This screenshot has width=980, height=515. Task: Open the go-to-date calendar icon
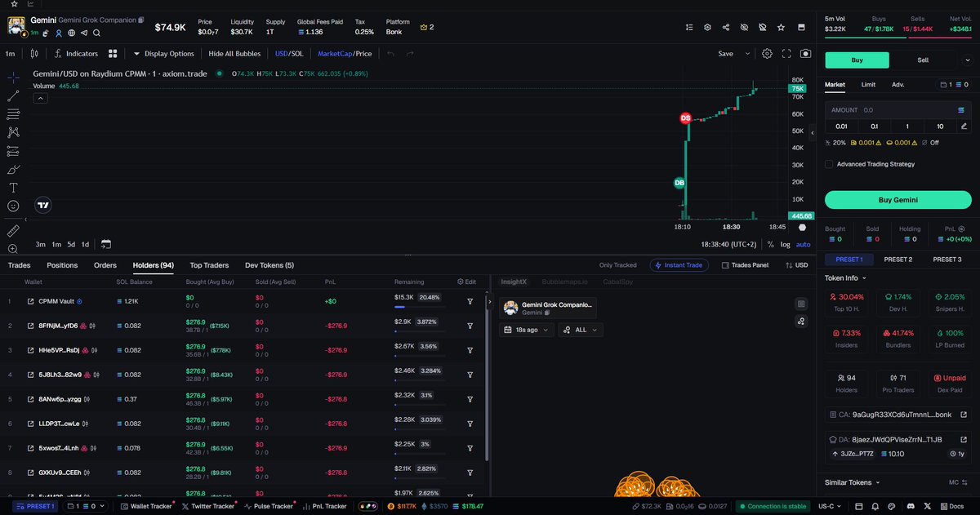coord(106,244)
